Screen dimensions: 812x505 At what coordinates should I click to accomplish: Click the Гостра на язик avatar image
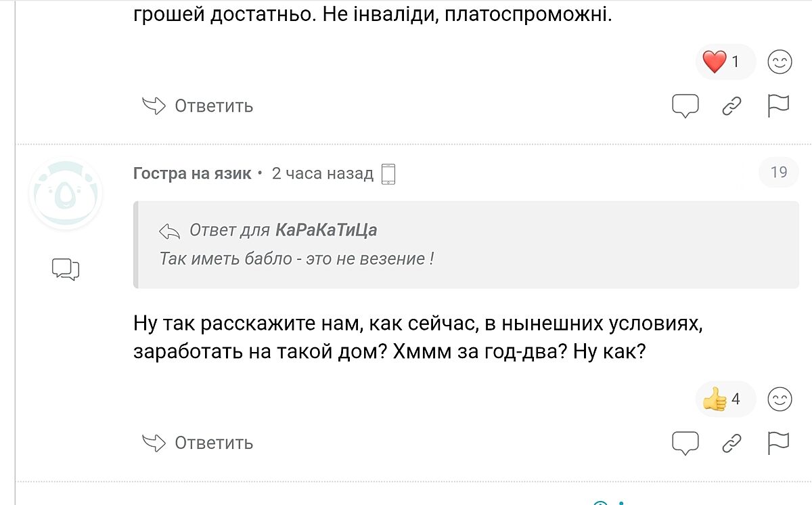tap(66, 196)
